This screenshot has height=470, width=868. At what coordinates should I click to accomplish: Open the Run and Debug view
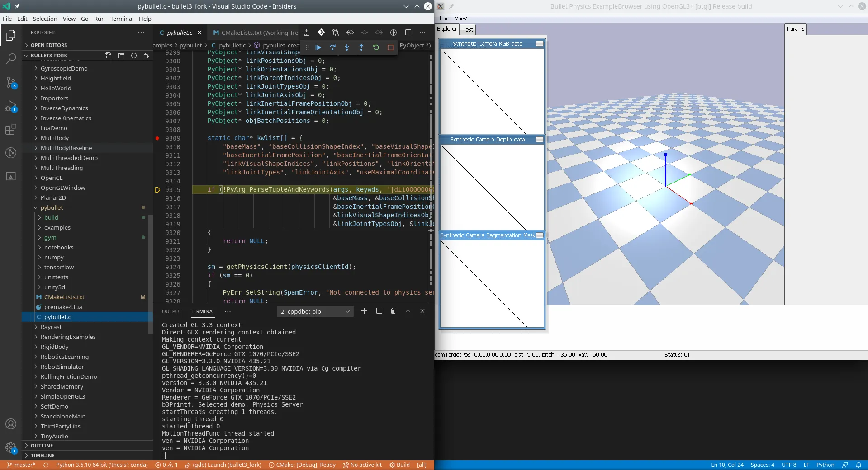click(11, 107)
